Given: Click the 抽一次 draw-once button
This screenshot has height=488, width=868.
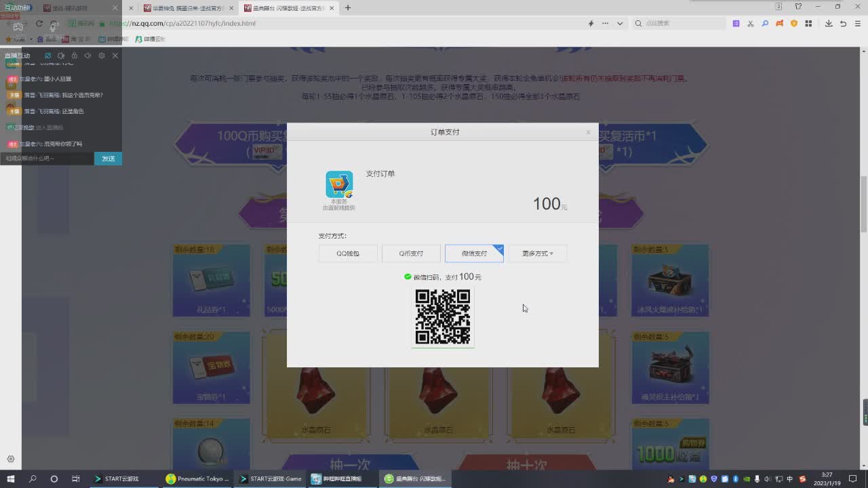Looking at the screenshot, I should (351, 464).
